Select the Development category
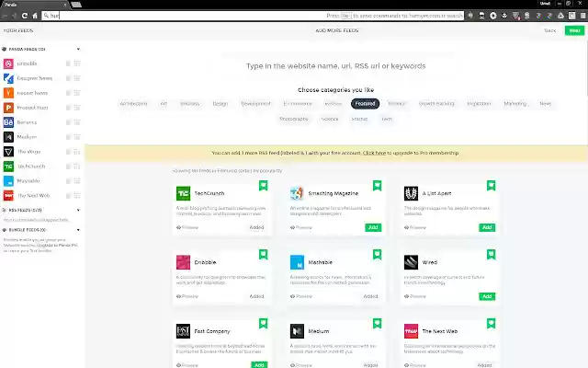 pos(255,104)
